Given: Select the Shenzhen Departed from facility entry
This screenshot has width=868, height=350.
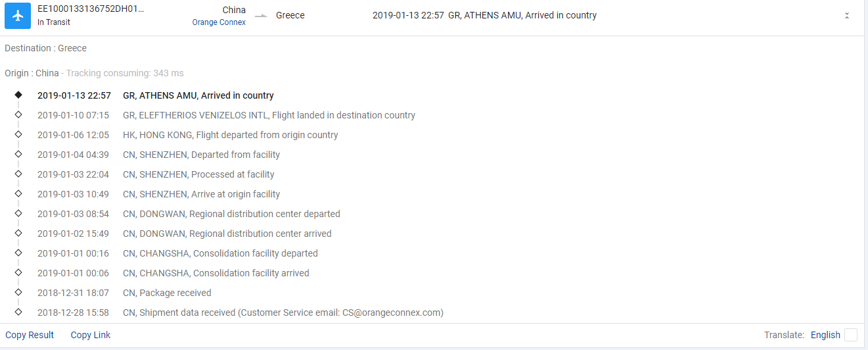Looking at the screenshot, I should (201, 155).
